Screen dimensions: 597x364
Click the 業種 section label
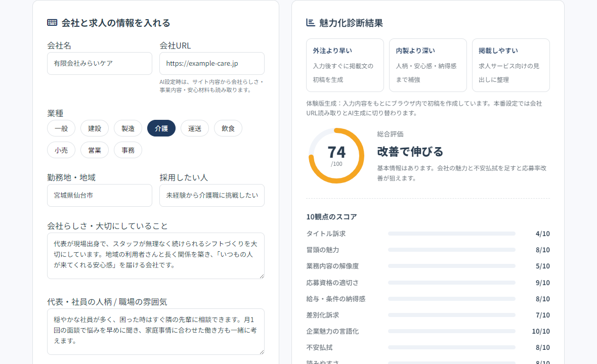[55, 113]
